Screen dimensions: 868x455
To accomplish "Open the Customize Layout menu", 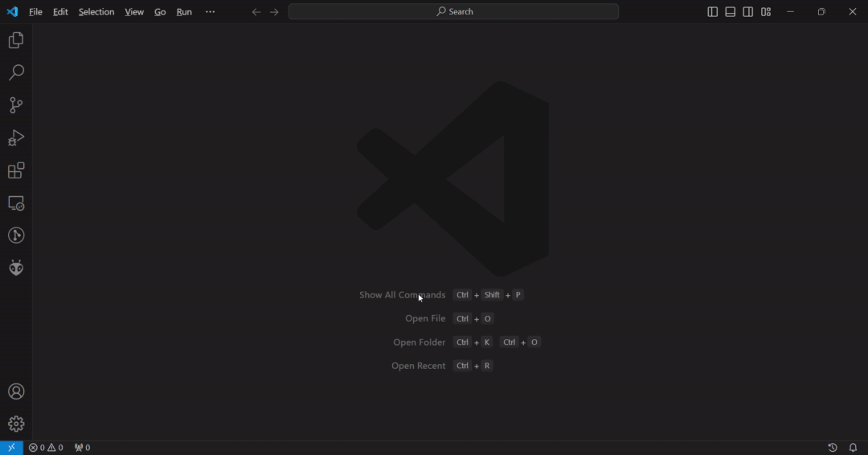I will [766, 12].
